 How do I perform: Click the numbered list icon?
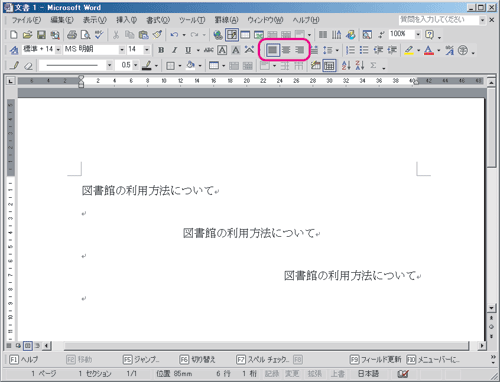[350, 50]
